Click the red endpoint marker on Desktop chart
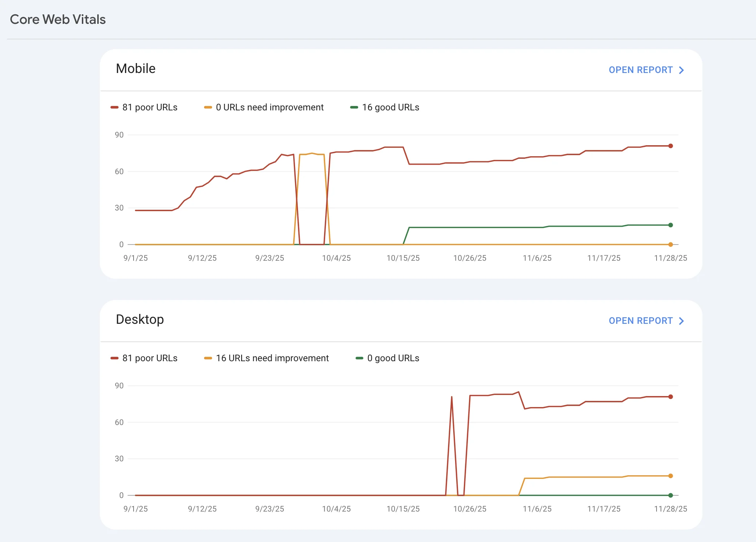Viewport: 756px width, 542px height. click(x=670, y=397)
